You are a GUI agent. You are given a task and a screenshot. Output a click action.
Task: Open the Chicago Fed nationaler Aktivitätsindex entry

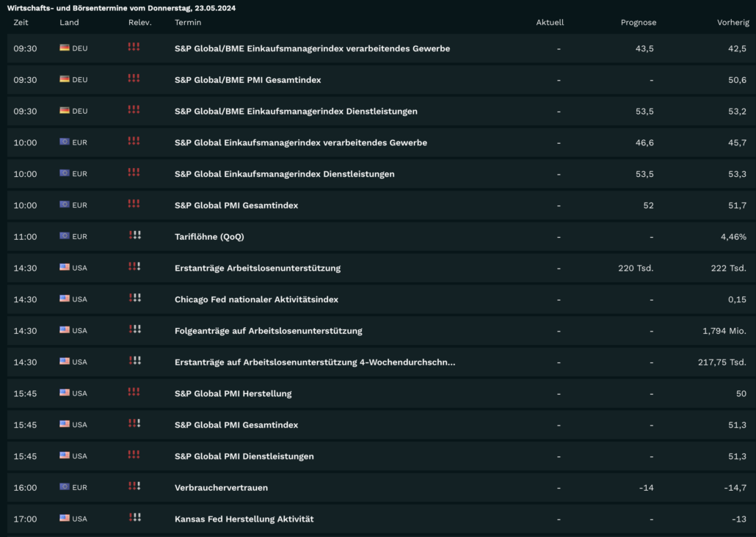click(256, 299)
